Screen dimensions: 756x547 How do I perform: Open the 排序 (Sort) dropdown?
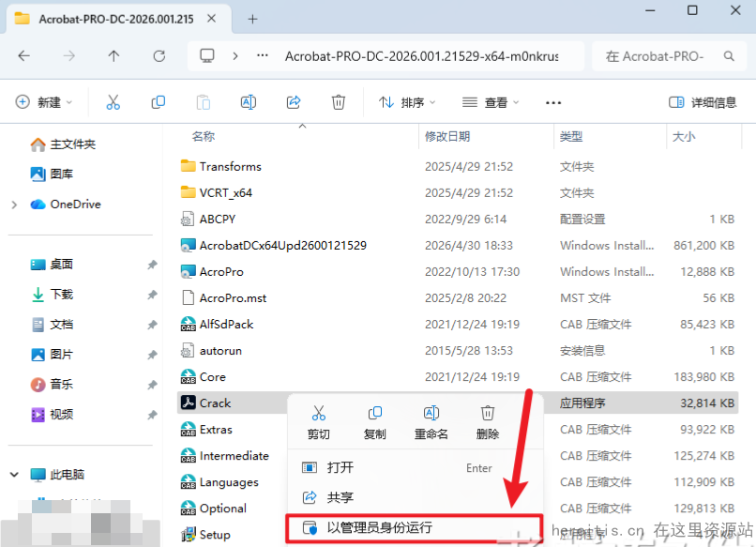click(x=407, y=102)
